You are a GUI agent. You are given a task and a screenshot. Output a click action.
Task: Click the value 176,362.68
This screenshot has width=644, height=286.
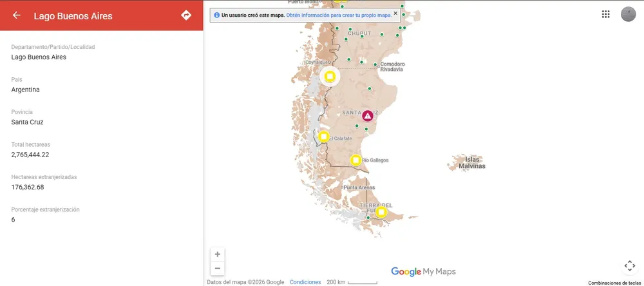point(28,187)
